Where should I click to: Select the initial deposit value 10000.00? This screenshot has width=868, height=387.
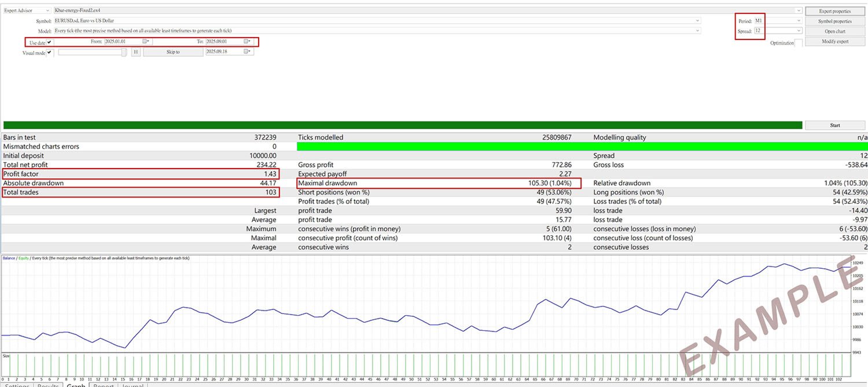tap(262, 156)
